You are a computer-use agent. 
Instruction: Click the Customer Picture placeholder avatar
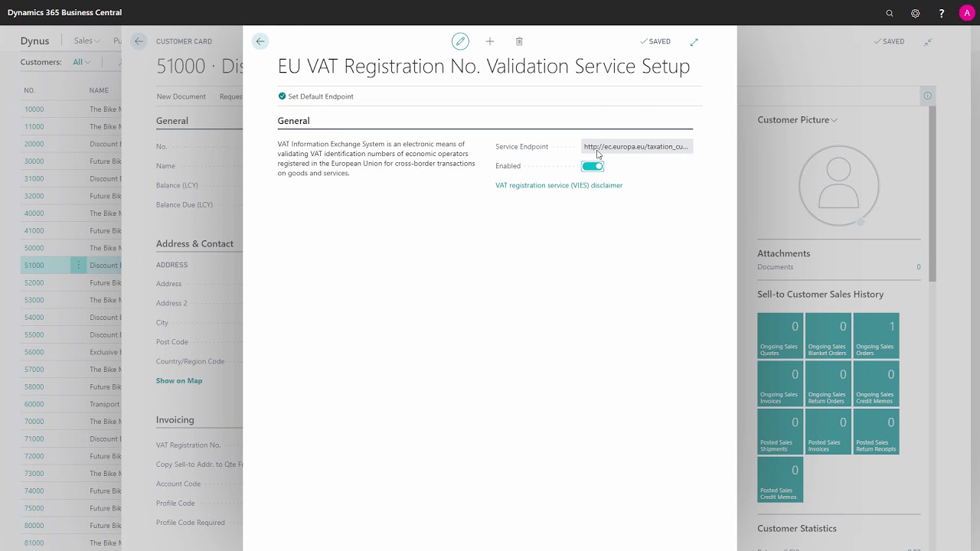839,185
